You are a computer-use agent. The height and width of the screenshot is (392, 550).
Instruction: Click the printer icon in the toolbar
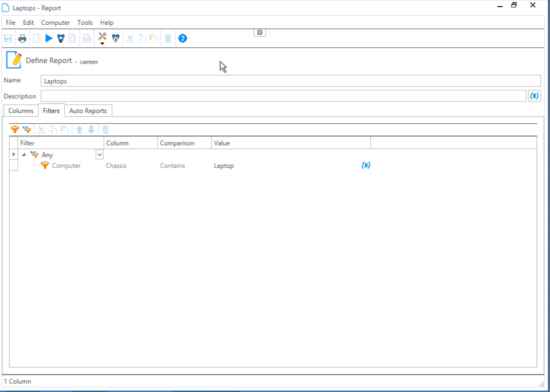pos(22,39)
